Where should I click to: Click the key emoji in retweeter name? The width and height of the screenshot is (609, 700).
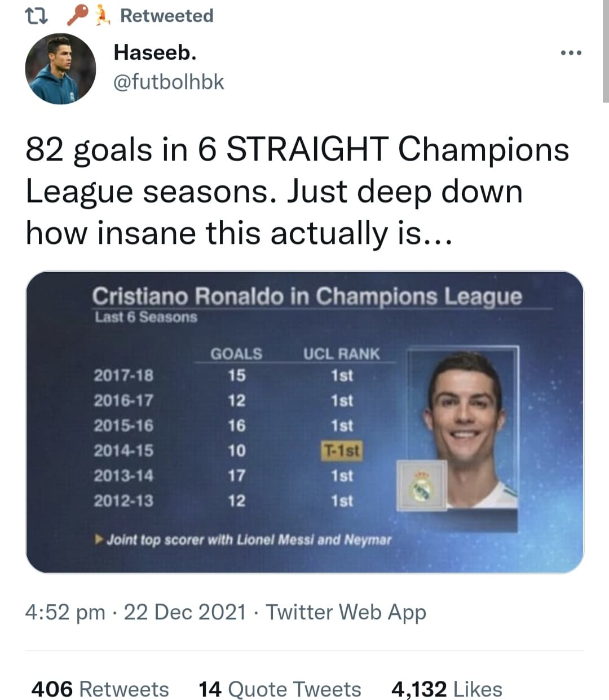pyautogui.click(x=77, y=16)
